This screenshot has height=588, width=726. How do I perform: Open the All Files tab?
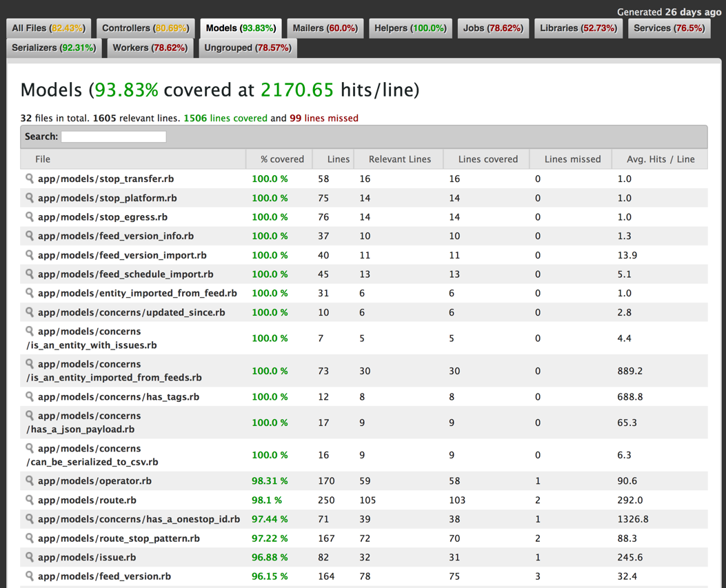[48, 28]
